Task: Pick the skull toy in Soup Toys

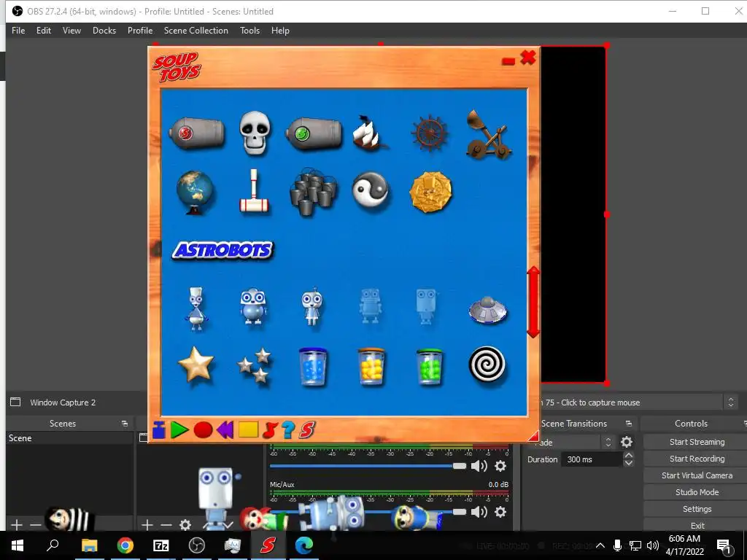Action: tap(255, 133)
